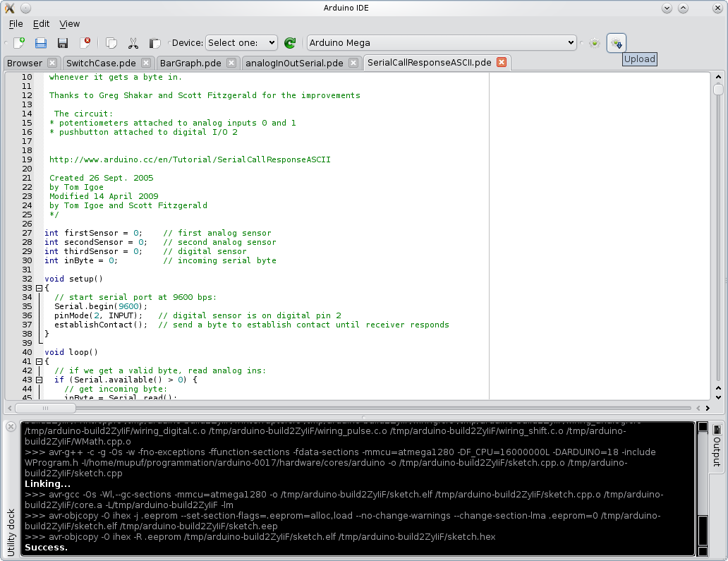The width and height of the screenshot is (728, 561).
Task: Close the SwitchCase.pde tab
Action: click(146, 63)
